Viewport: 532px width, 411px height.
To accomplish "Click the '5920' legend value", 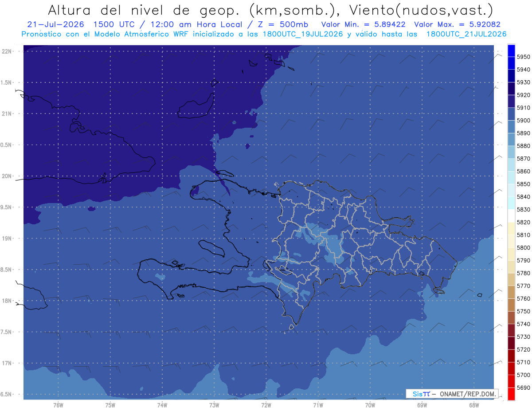I will click(x=523, y=95).
